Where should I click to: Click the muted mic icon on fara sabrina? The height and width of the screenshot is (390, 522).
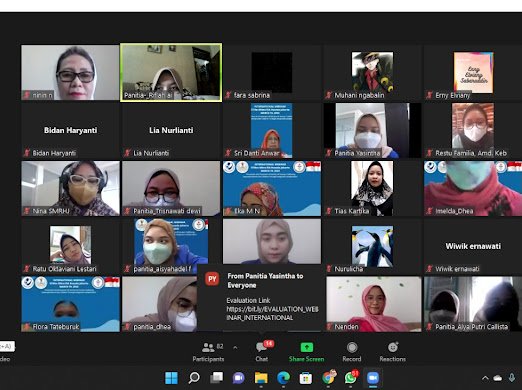[228, 95]
